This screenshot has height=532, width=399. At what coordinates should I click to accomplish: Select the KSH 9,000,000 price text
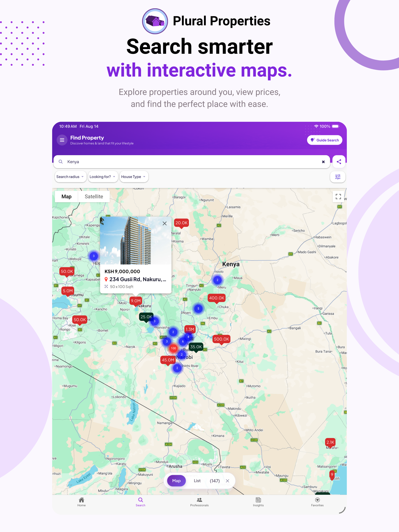point(122,272)
